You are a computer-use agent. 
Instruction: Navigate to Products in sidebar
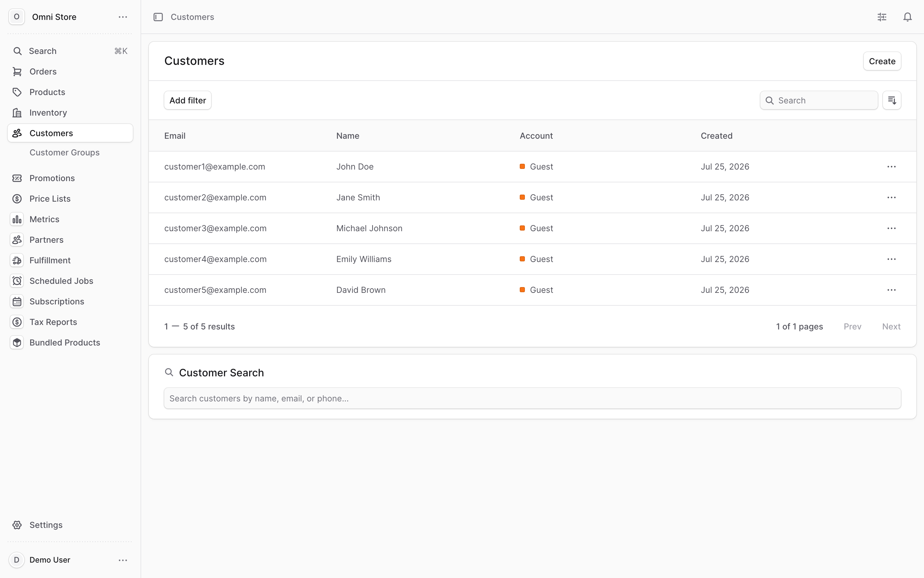(x=70, y=92)
